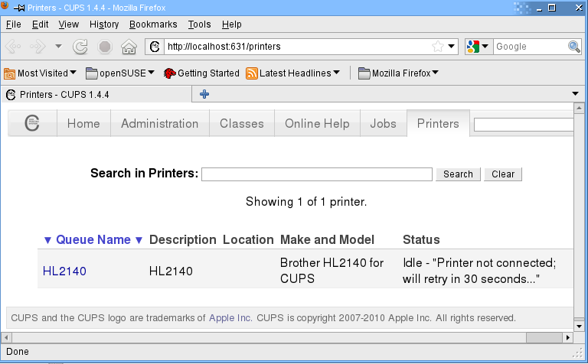
Task: Click the horizontal scrollbar right arrow
Action: (568, 337)
